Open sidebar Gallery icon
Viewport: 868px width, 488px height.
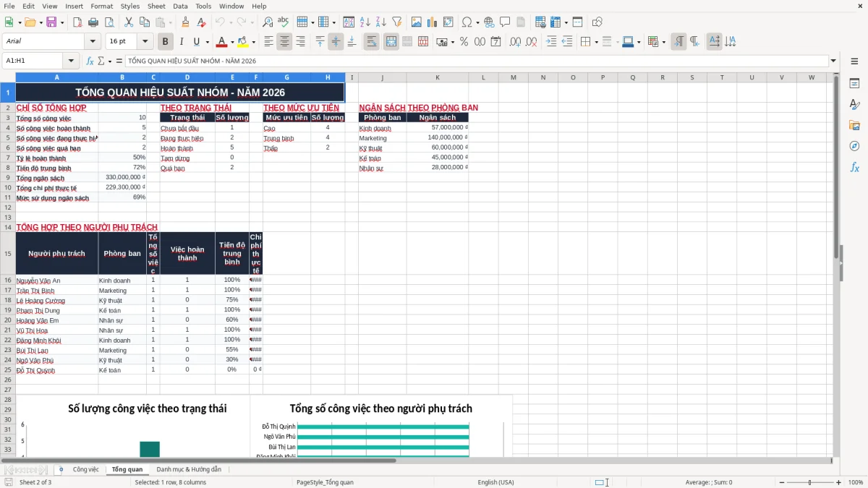tap(854, 126)
